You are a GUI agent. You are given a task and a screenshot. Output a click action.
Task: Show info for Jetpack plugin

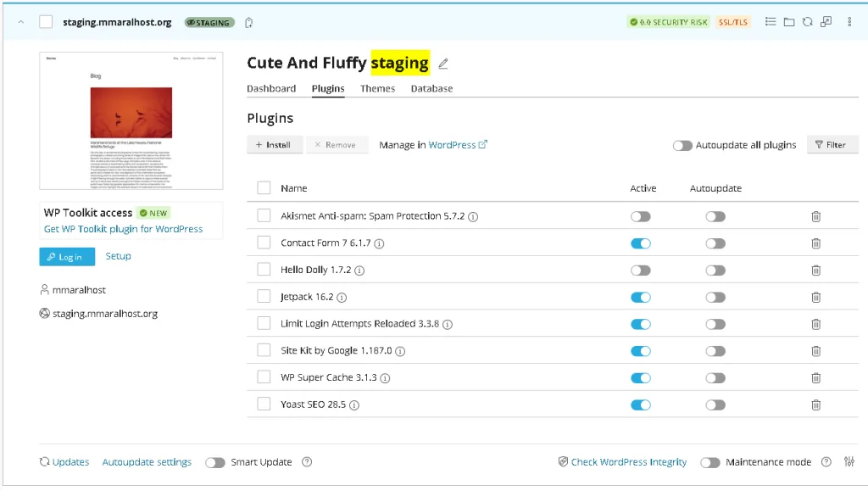tap(342, 298)
